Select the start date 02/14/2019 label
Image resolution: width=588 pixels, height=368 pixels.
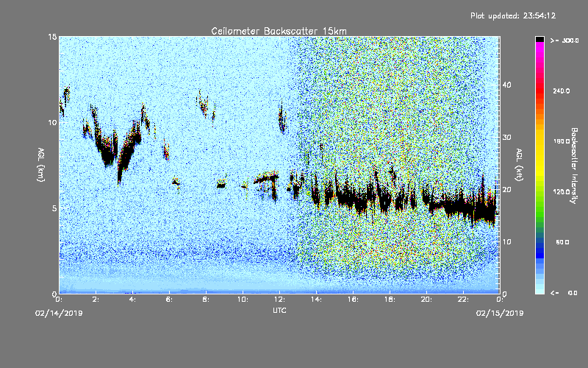tap(59, 314)
